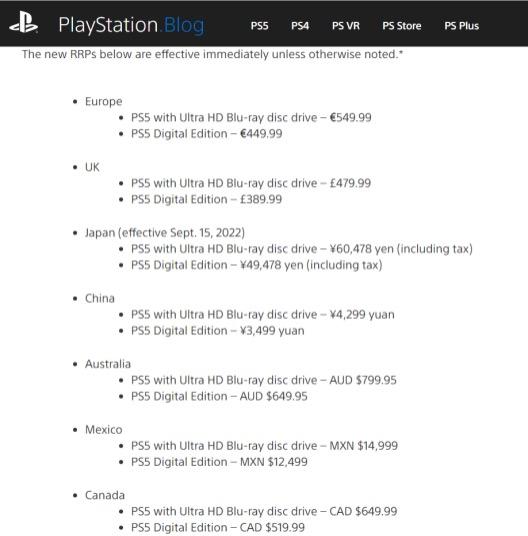The width and height of the screenshot is (528, 536).
Task: Click the Australia region heading
Action: [x=108, y=364]
